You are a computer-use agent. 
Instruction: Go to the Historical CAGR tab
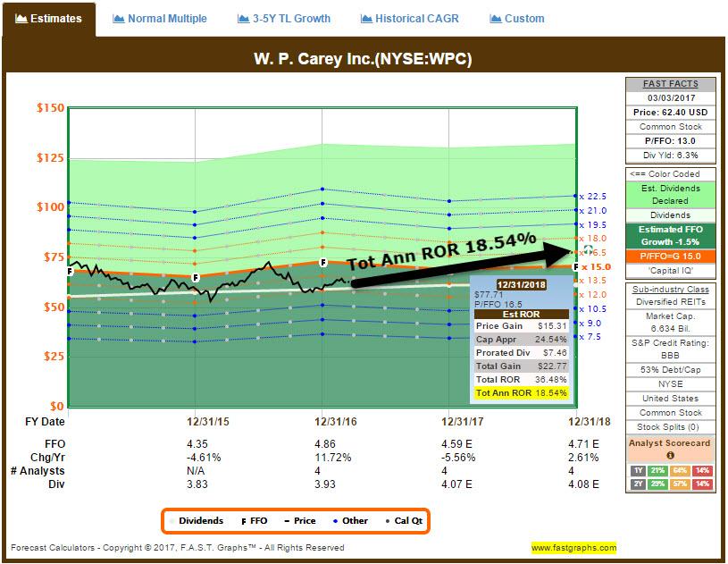point(409,19)
